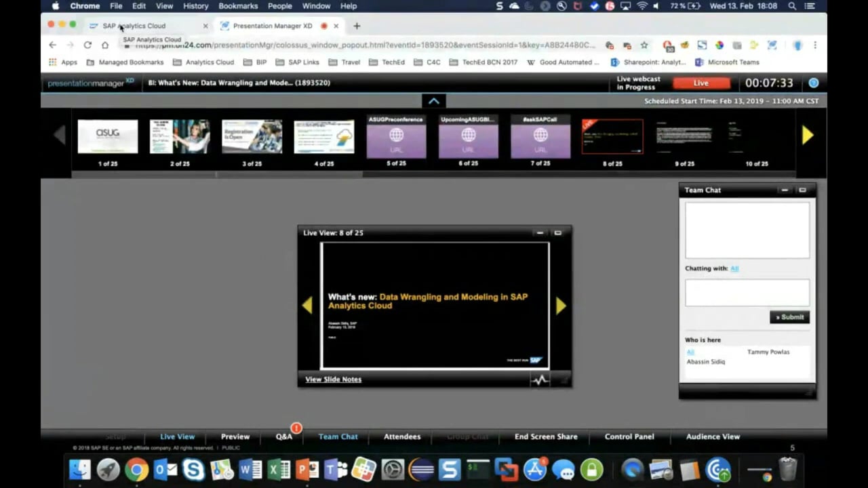This screenshot has height=488, width=868.
Task: Go to next slide in Live View
Action: pos(561,306)
